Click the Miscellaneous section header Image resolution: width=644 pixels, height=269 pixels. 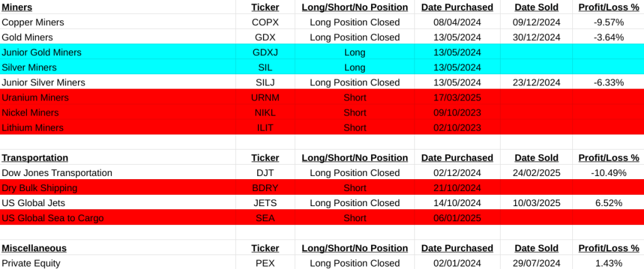pos(34,248)
